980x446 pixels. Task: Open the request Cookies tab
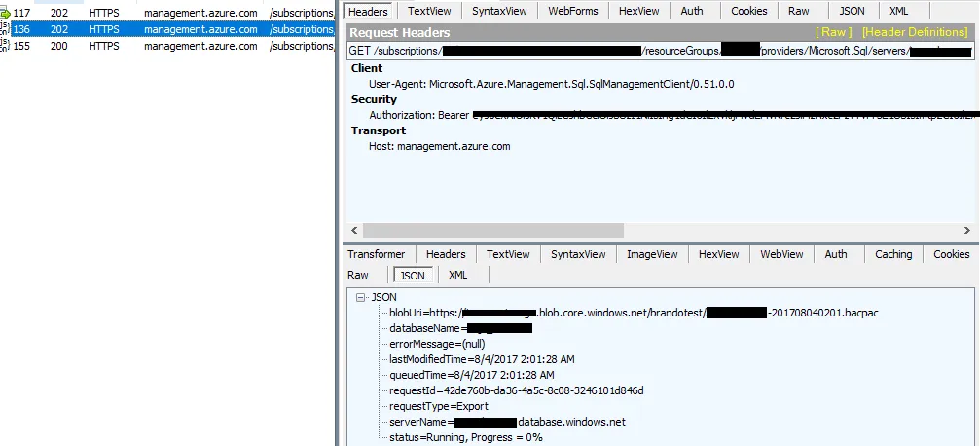click(748, 11)
